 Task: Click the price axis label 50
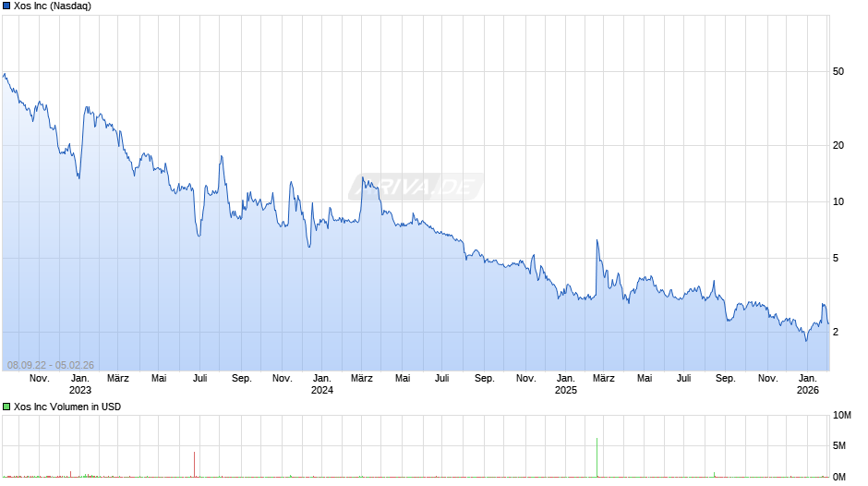(x=838, y=71)
